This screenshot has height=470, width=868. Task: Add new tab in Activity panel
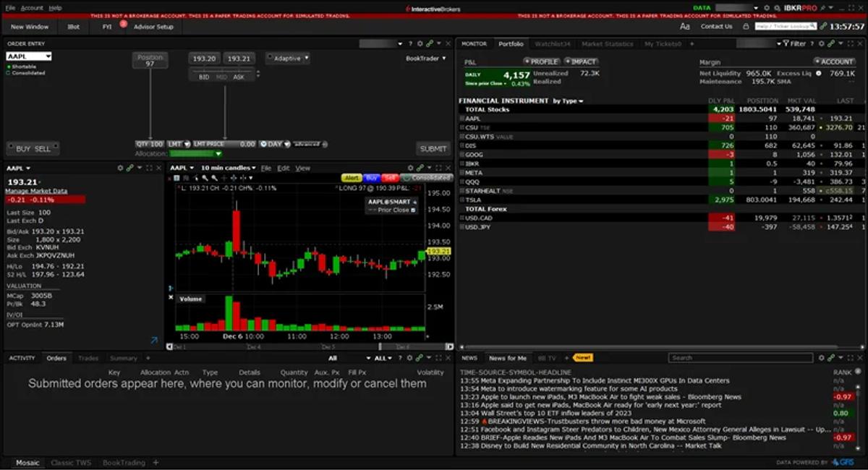point(148,358)
